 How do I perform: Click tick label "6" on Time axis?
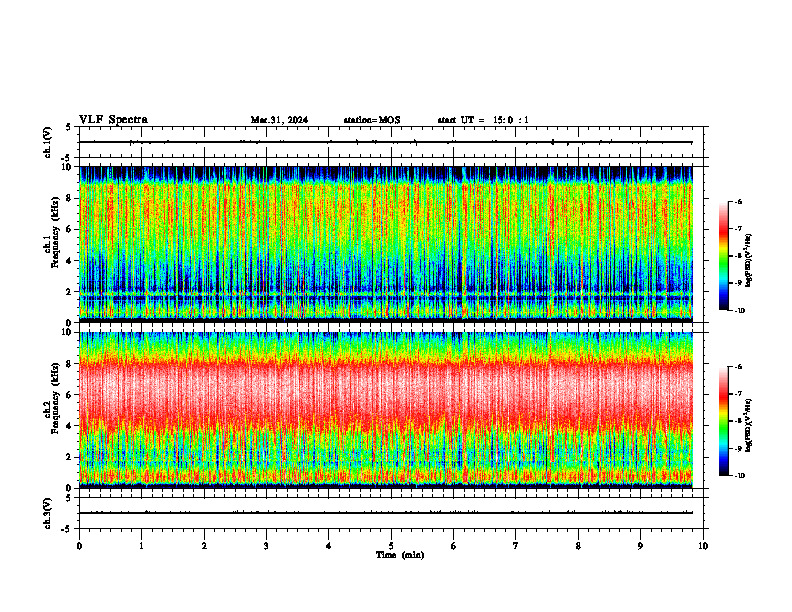pos(454,546)
